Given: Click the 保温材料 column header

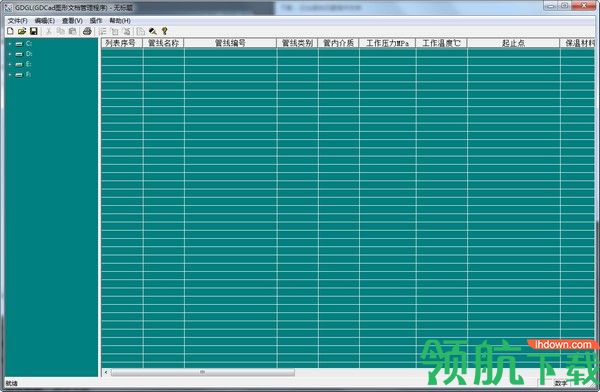Looking at the screenshot, I should tap(578, 43).
